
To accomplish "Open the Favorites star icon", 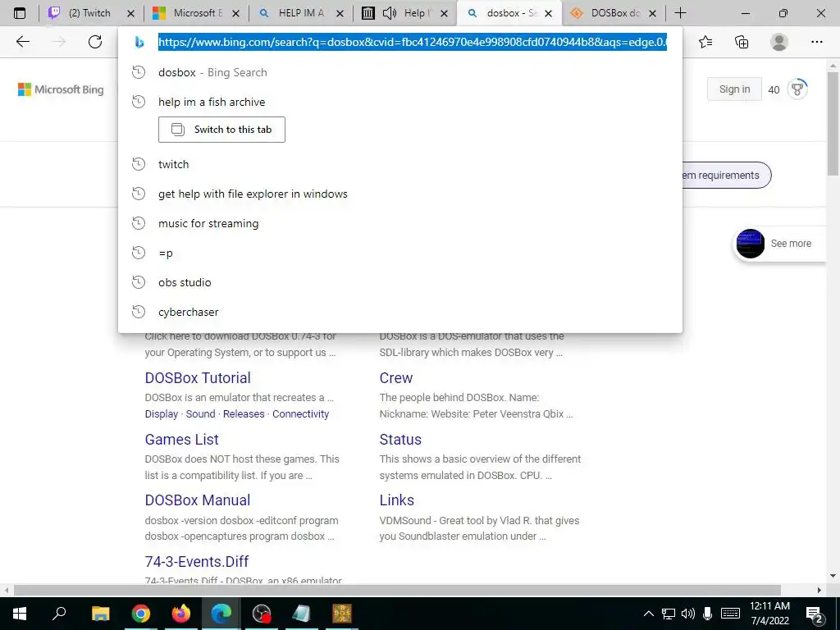I will click(x=705, y=42).
